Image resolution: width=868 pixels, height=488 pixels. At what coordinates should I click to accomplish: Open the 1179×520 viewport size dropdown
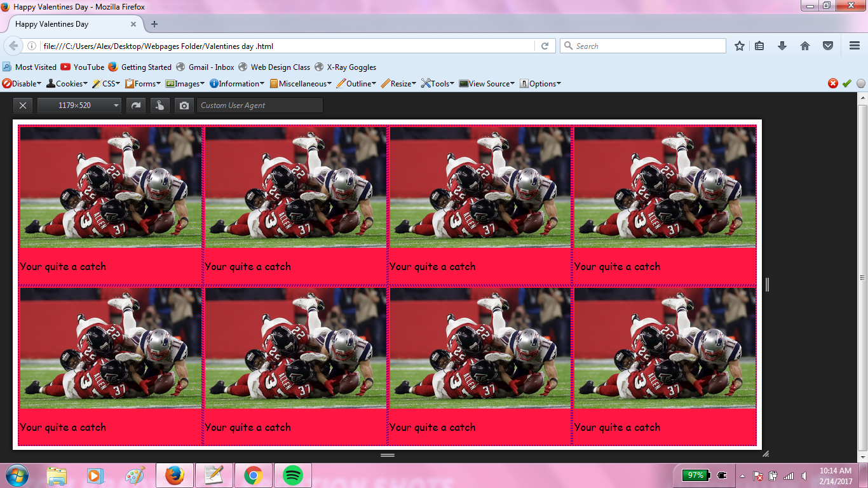(79, 105)
